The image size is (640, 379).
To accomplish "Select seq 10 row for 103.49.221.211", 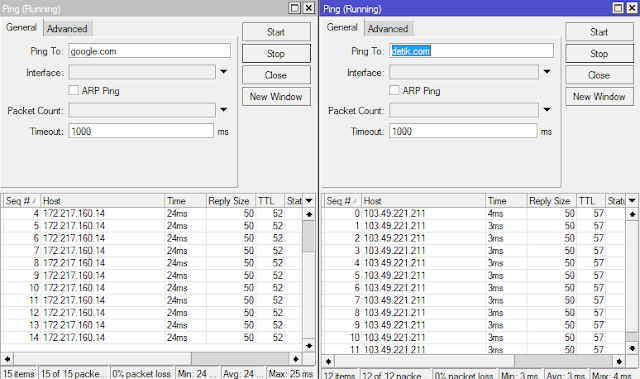I will [x=474, y=337].
